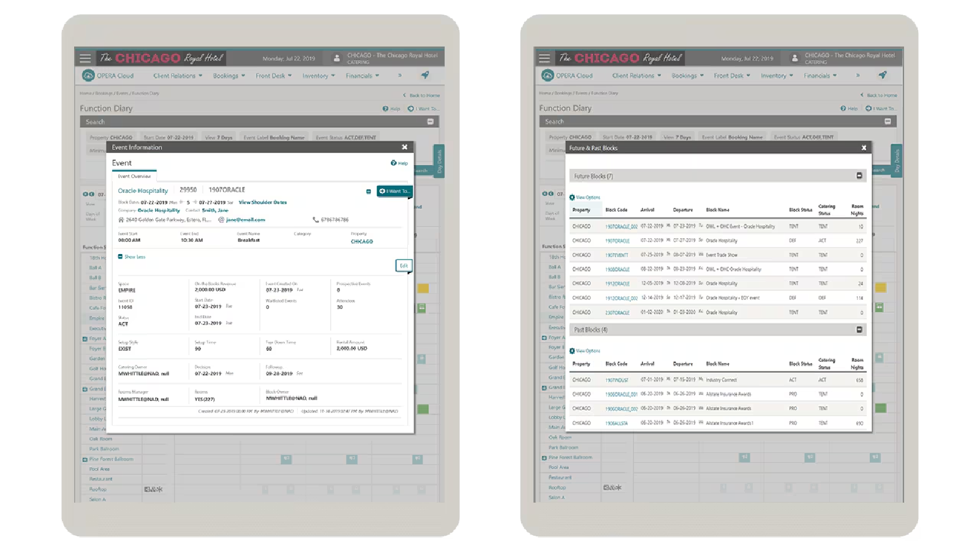980x551 pixels.
Task: Open CHICAGO property link in Event dialog
Action: [362, 241]
